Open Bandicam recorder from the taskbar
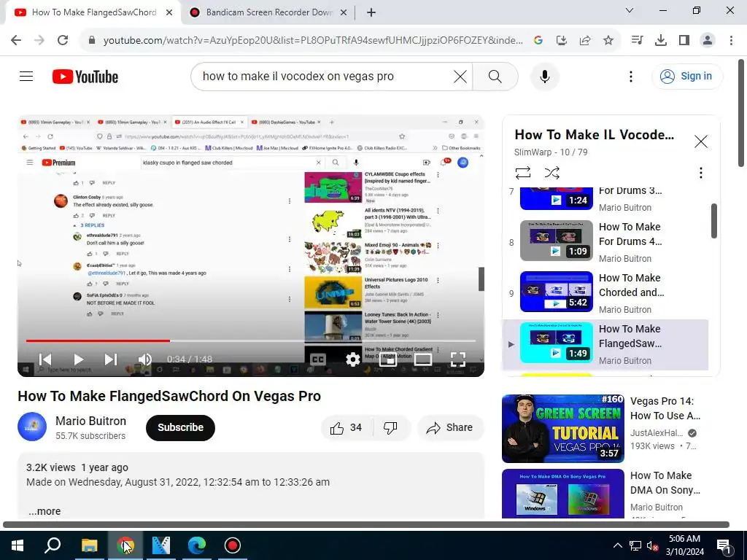Screen dimensions: 747x560 233,545
